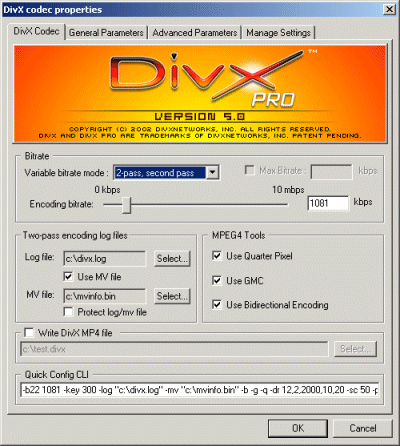400x446 pixels.
Task: Open the Advanced Parameters tab
Action: tap(195, 33)
